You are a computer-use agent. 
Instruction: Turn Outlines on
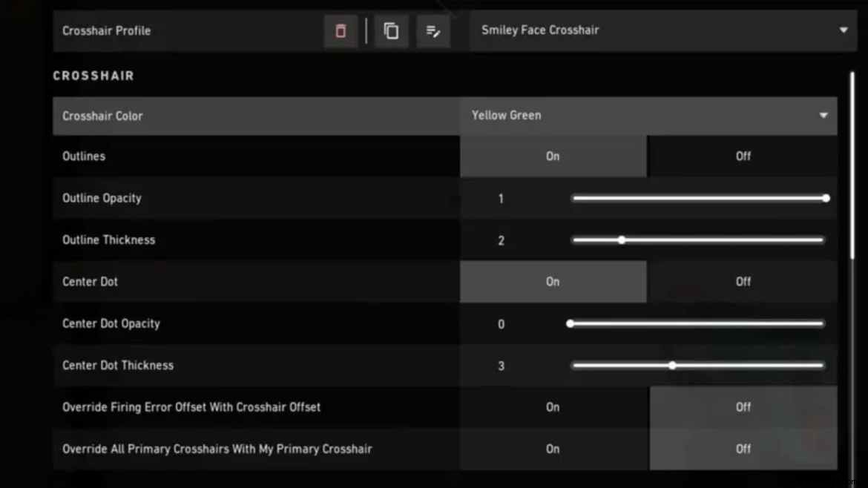553,156
